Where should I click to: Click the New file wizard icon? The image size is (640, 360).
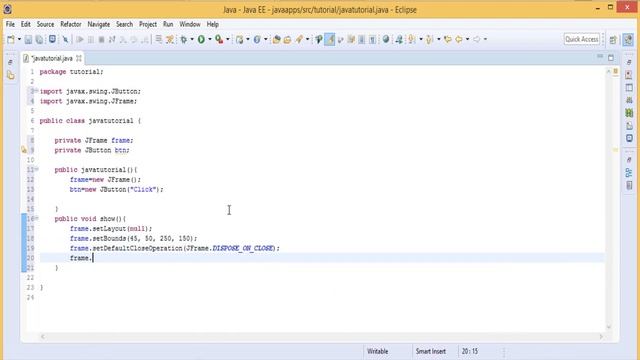click(11, 39)
